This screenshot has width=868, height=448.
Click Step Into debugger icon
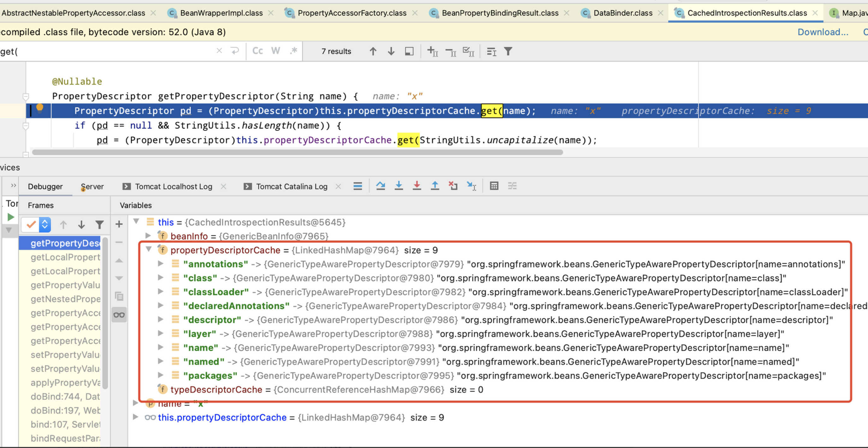pyautogui.click(x=399, y=186)
